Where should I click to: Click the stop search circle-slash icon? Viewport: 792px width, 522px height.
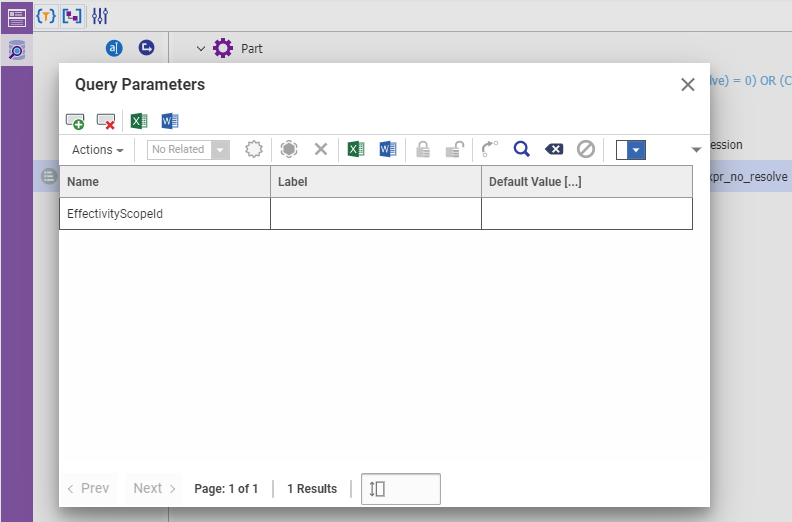[586, 149]
